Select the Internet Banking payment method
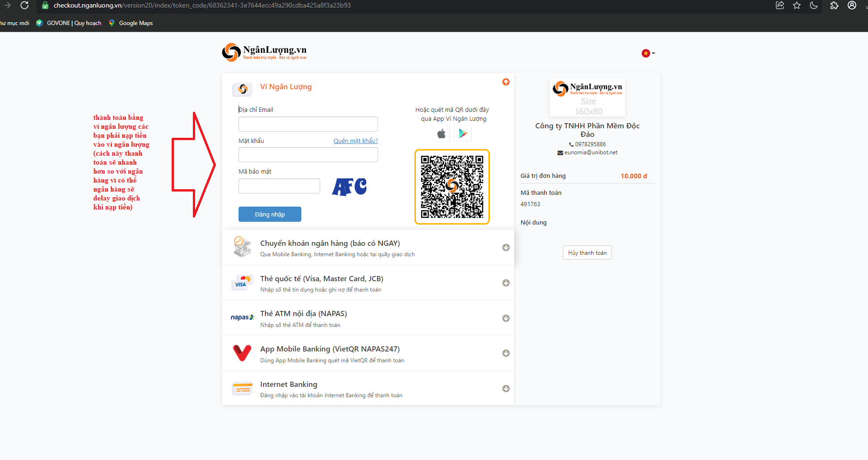 [x=368, y=388]
